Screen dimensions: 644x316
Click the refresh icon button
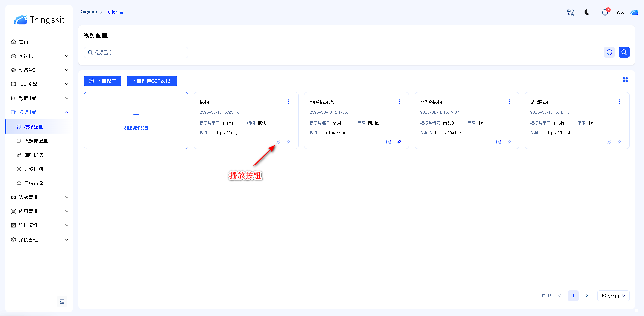(609, 52)
